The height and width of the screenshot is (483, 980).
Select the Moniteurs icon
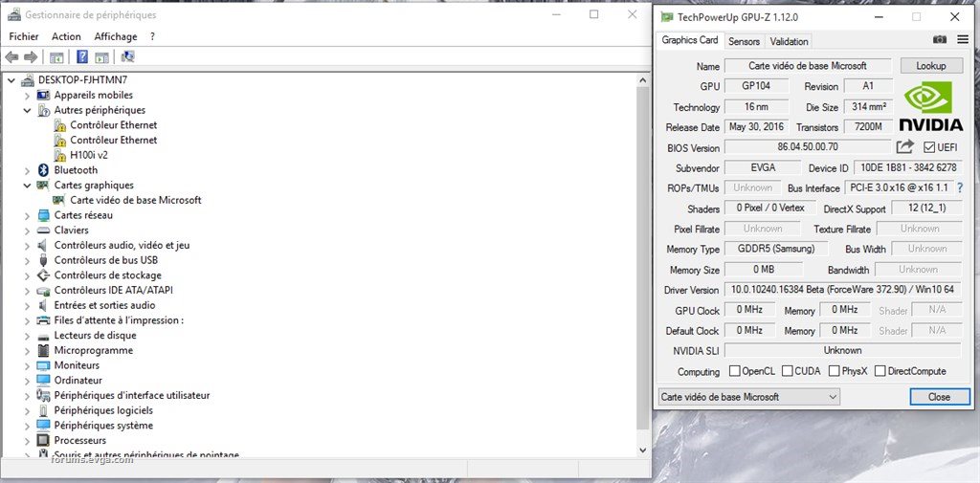pyautogui.click(x=43, y=365)
